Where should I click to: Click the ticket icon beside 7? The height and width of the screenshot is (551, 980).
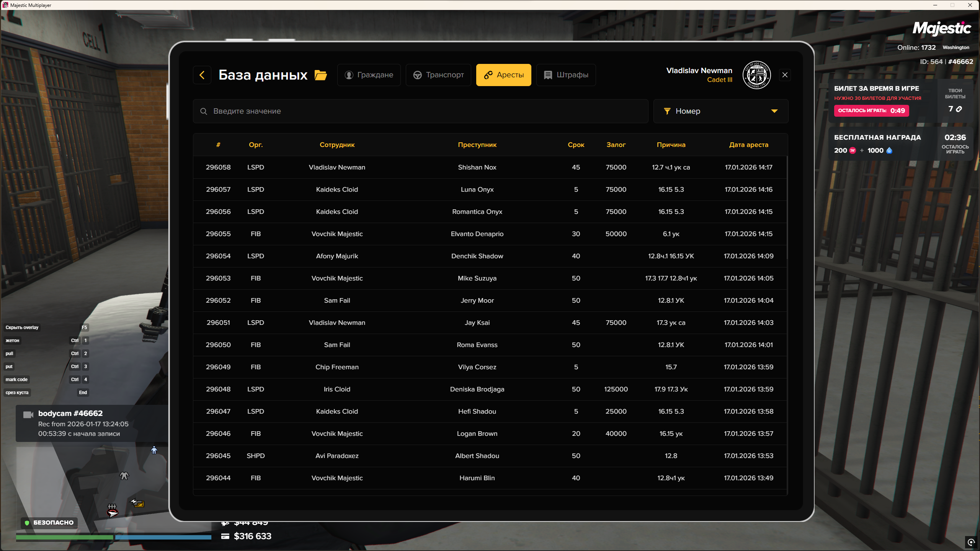click(959, 109)
